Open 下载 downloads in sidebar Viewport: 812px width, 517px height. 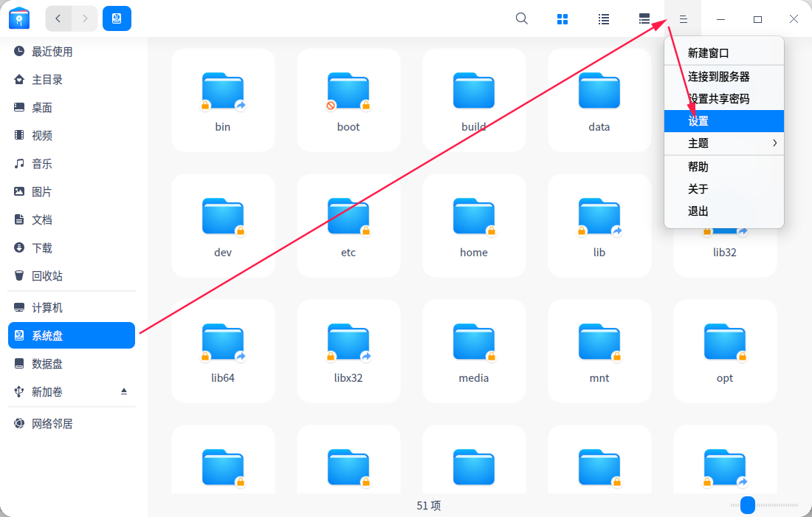(x=72, y=247)
